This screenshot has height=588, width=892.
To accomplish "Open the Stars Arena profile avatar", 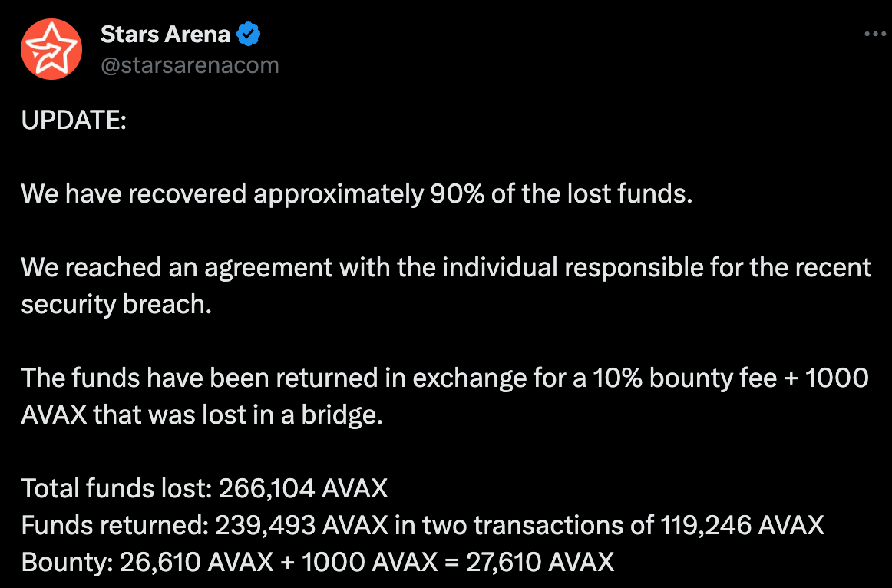I will [x=51, y=49].
